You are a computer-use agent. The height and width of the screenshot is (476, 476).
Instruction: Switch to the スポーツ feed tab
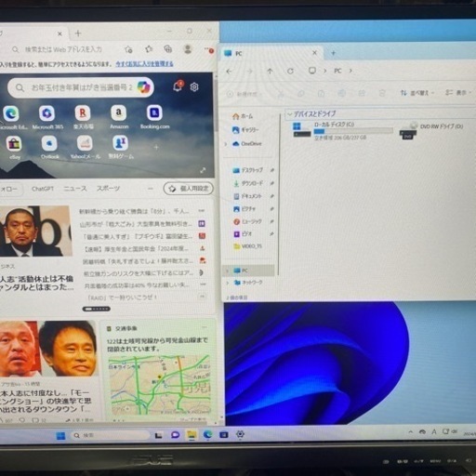click(108, 188)
